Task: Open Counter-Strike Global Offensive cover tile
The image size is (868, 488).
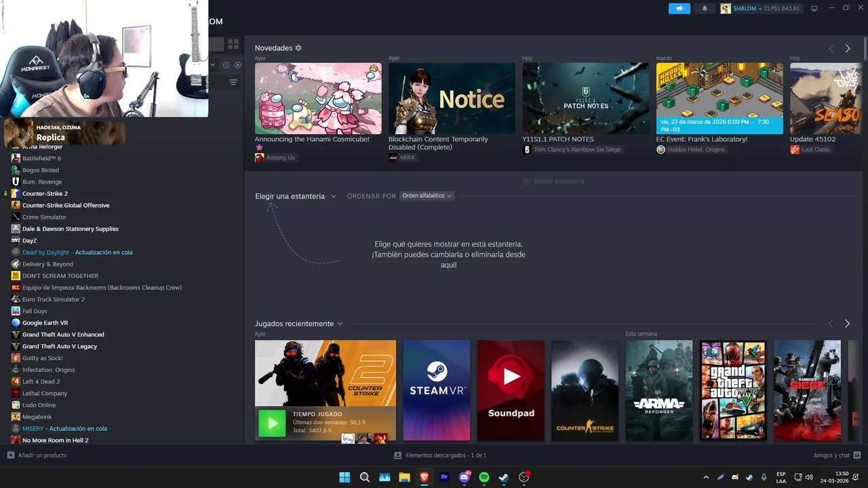Action: [x=585, y=390]
